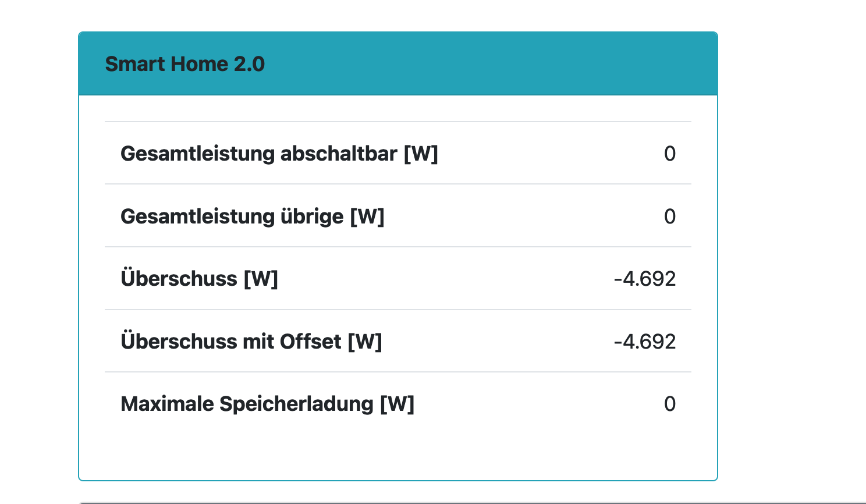Click the [W] unit after Maximale Speicherladung
866x504 pixels.
397,404
